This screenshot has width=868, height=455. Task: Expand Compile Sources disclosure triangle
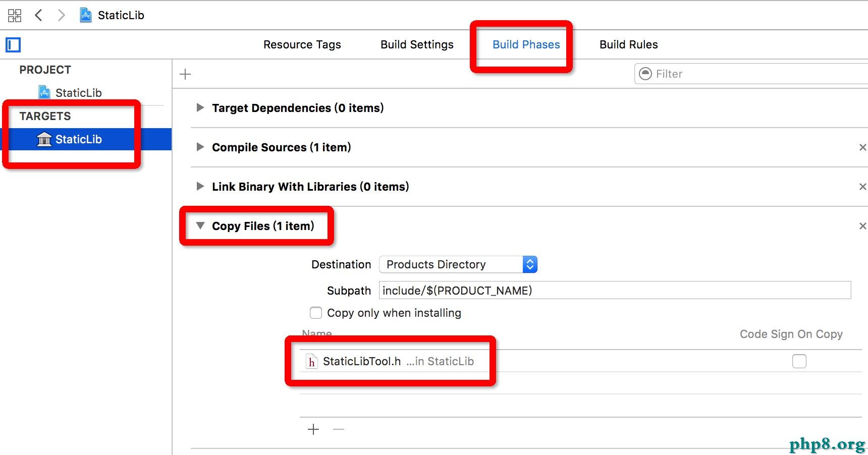click(x=200, y=147)
